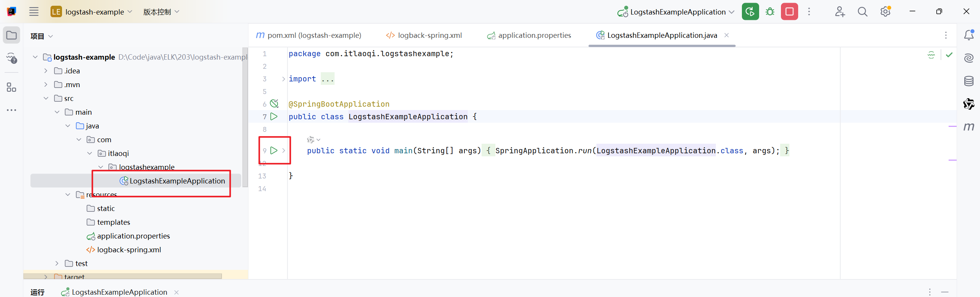Open the Maven tool window icon
The image size is (980, 297).
click(x=969, y=127)
